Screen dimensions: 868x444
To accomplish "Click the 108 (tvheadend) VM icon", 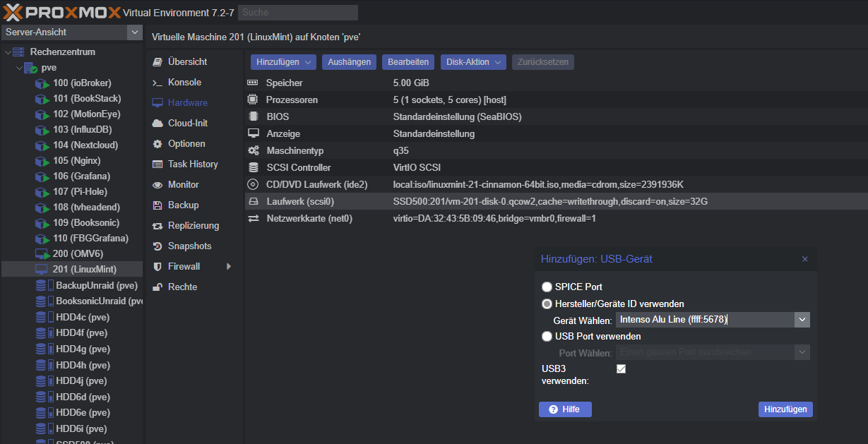I will [42, 208].
